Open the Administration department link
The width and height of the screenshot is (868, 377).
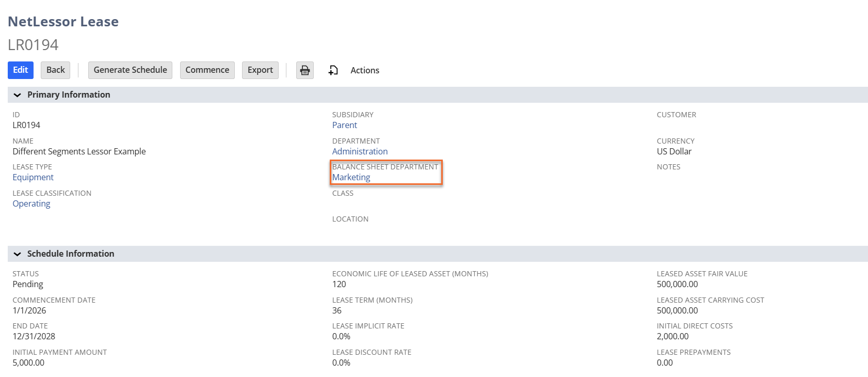pyautogui.click(x=360, y=151)
